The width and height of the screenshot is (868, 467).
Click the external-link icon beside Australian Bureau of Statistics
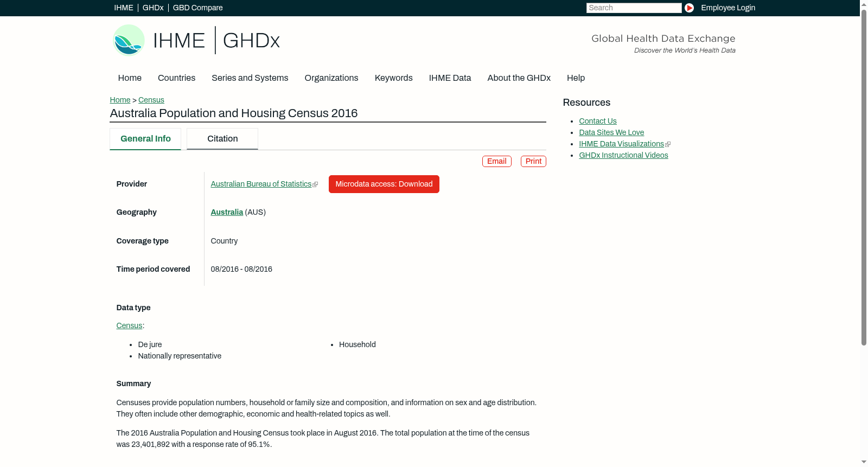(315, 184)
